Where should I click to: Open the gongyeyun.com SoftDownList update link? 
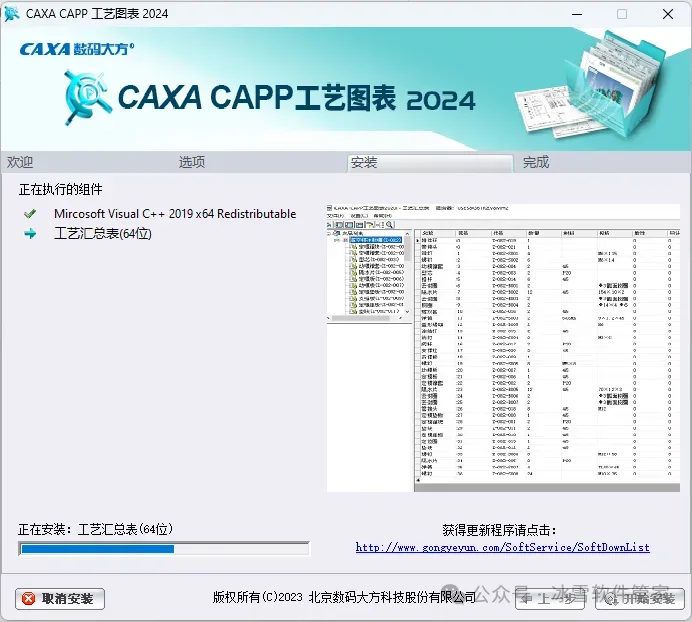point(503,547)
